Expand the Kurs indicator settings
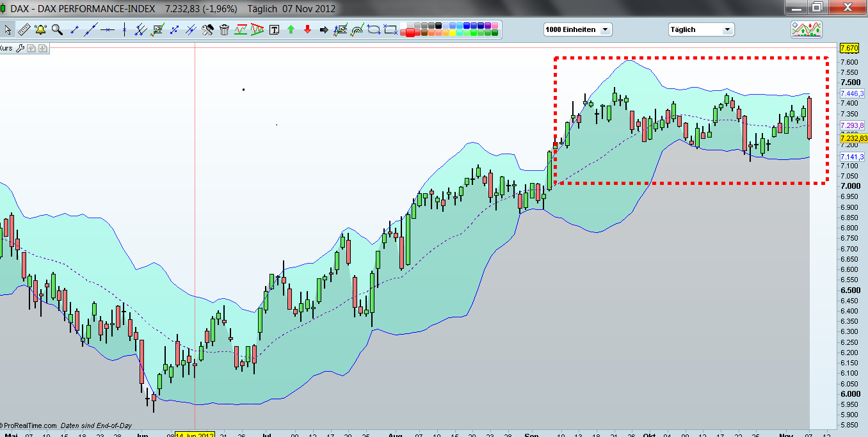This screenshot has height=437, width=868. click(x=20, y=47)
